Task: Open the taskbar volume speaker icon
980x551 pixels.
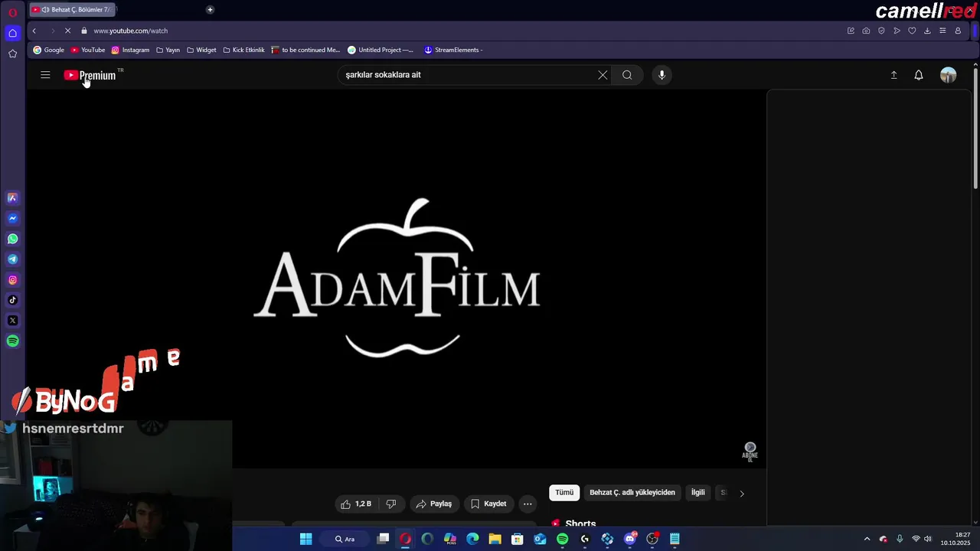Action: point(928,539)
